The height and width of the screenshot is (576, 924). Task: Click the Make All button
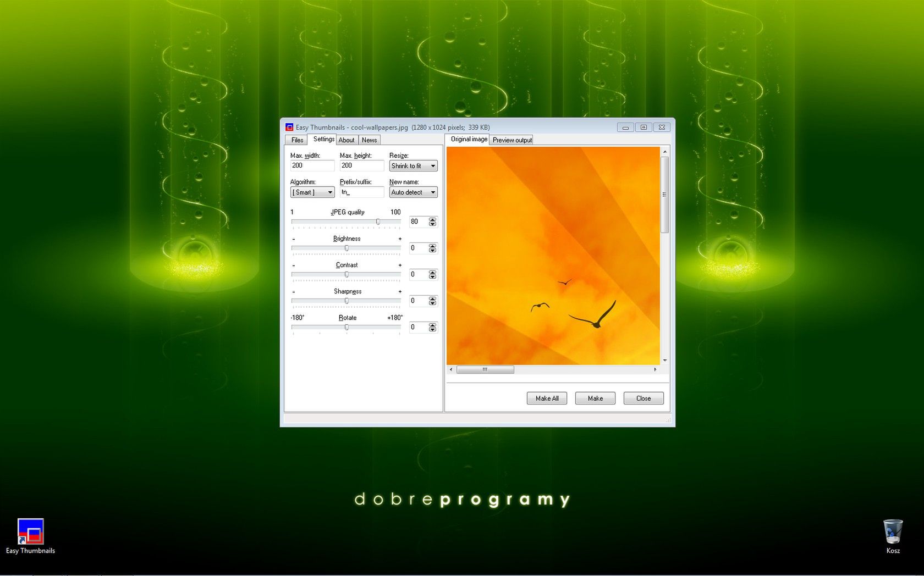(547, 398)
